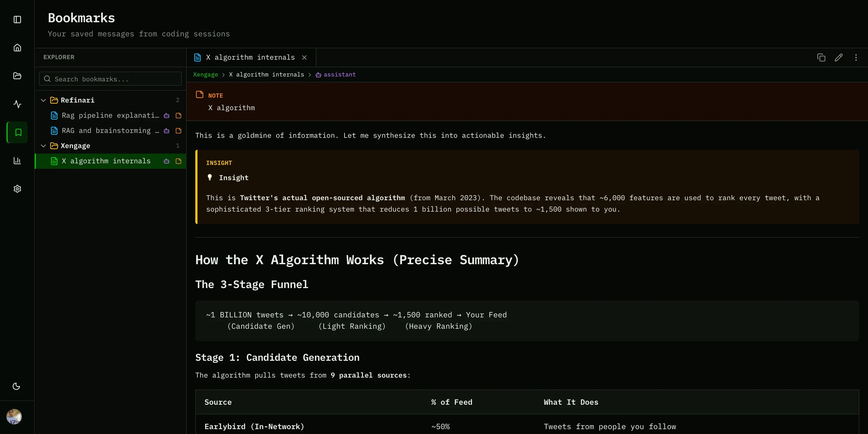
Task: Click the user avatar at bottom left
Action: point(14,416)
